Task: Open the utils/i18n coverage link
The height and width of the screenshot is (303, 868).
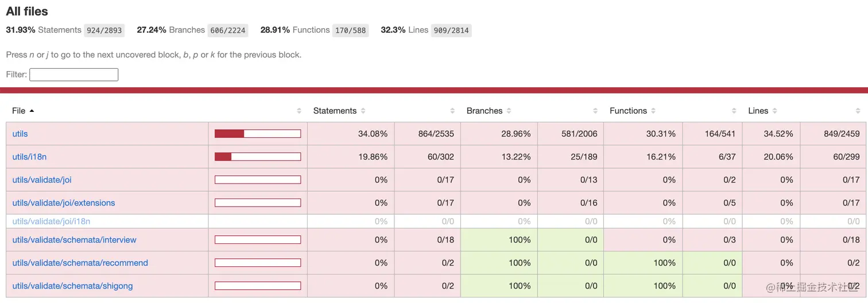Action: coord(29,157)
